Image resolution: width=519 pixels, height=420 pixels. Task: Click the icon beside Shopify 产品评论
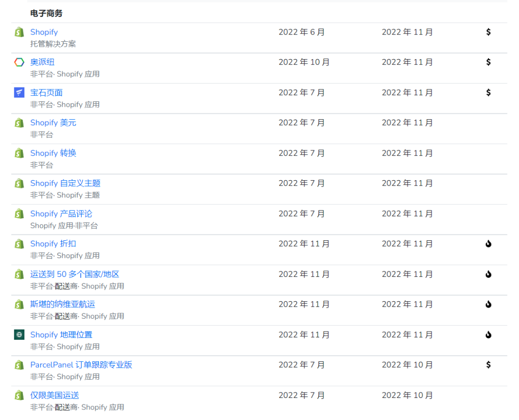pyautogui.click(x=19, y=214)
